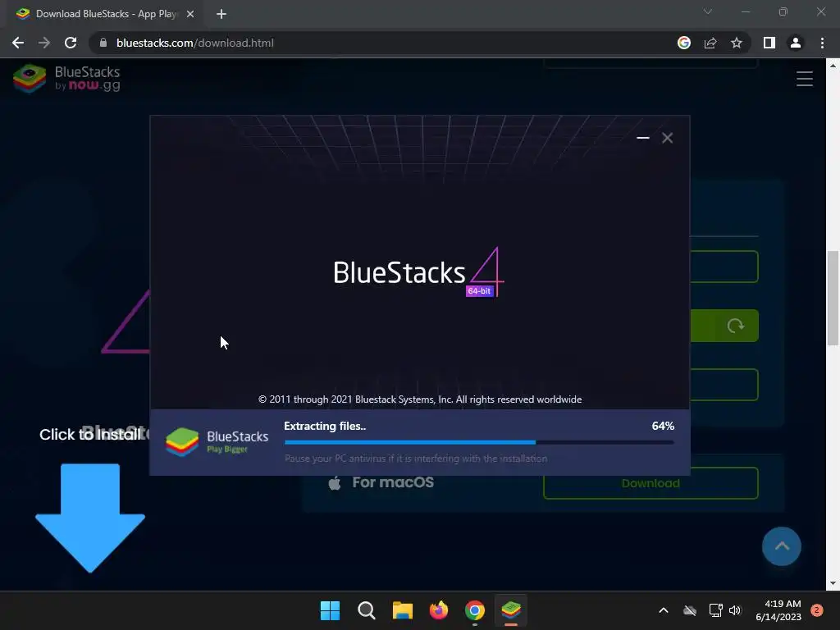840x630 pixels.
Task: Open the website hamburger menu
Action: tap(805, 79)
